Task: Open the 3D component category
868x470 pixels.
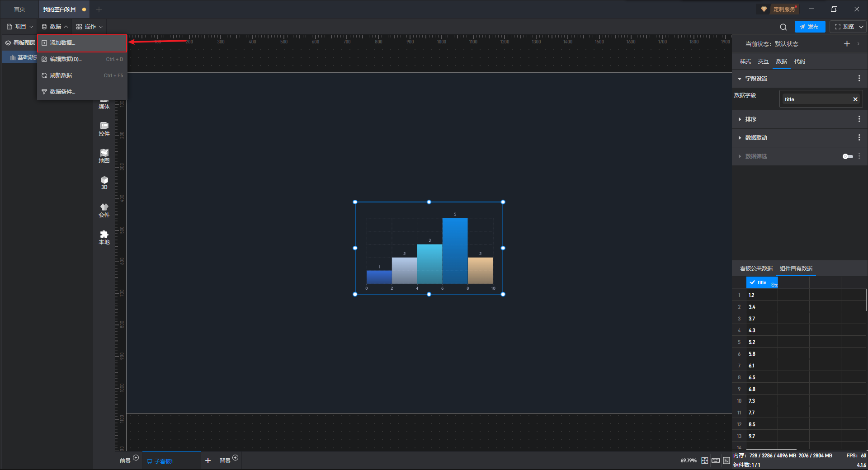Action: pyautogui.click(x=104, y=183)
